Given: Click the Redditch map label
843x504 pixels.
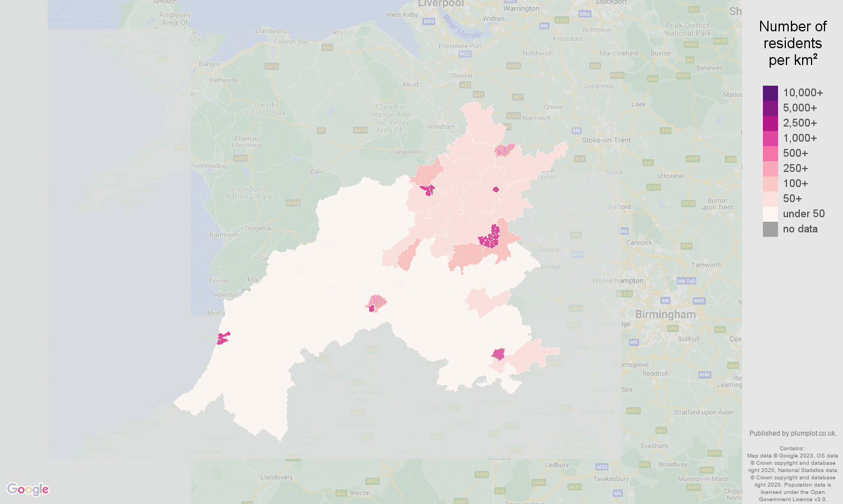Looking at the screenshot, I should click(655, 374).
